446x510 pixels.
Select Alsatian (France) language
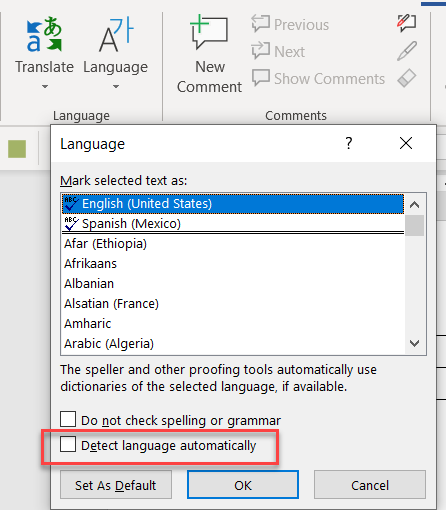pos(233,304)
